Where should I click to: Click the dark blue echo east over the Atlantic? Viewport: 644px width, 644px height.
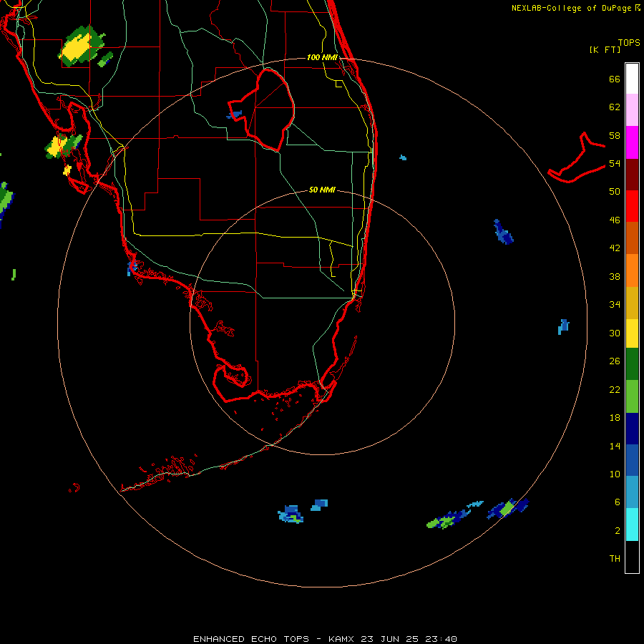point(503,233)
